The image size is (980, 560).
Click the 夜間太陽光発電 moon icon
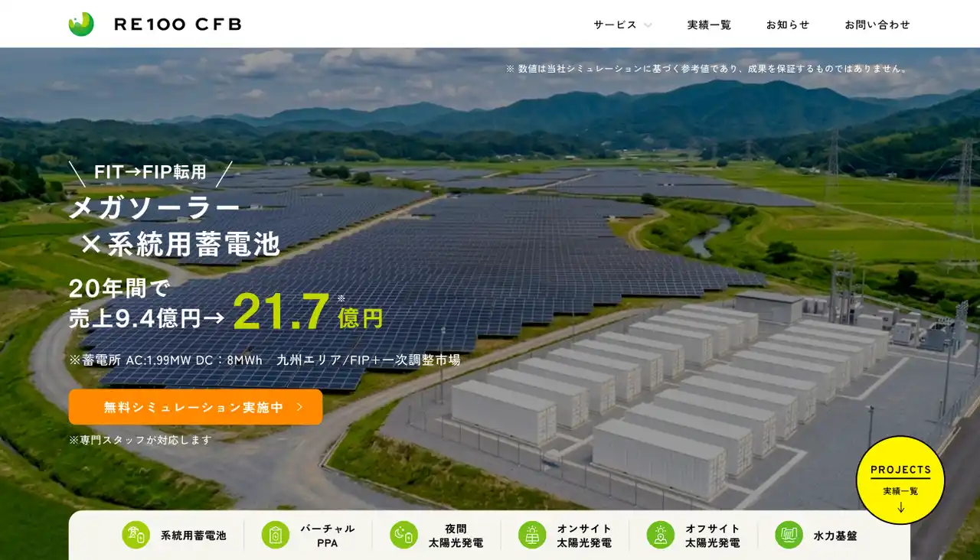coord(403,535)
